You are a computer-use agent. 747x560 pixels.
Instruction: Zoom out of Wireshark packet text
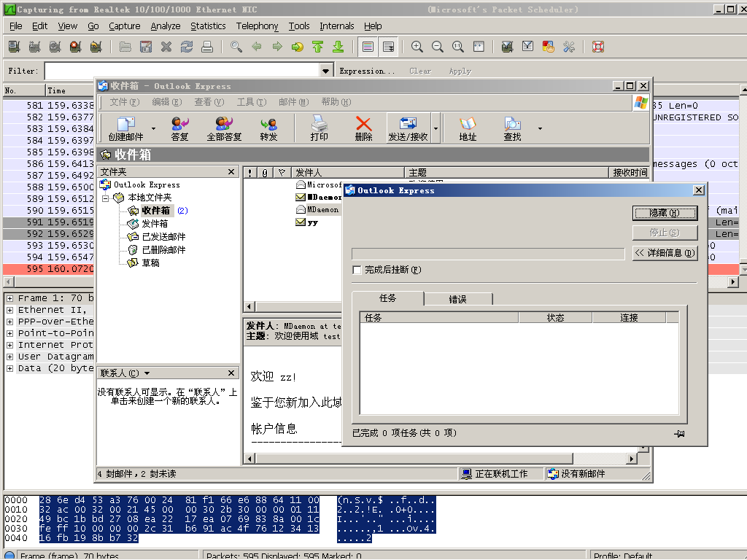[438, 47]
